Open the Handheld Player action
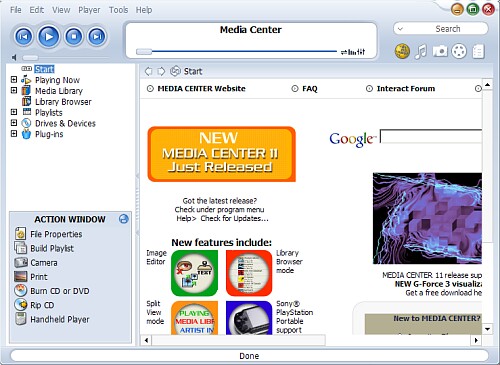Screen dimensions: 500x365 (x=60, y=319)
